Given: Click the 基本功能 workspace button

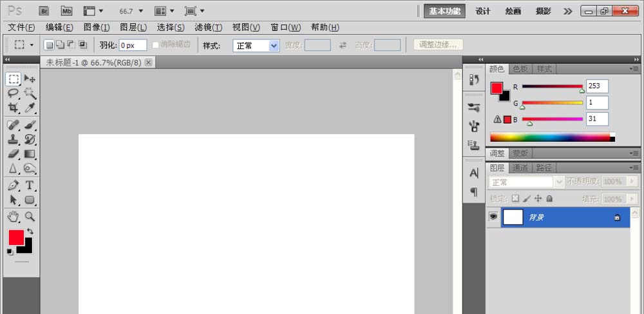Looking at the screenshot, I should click(444, 11).
